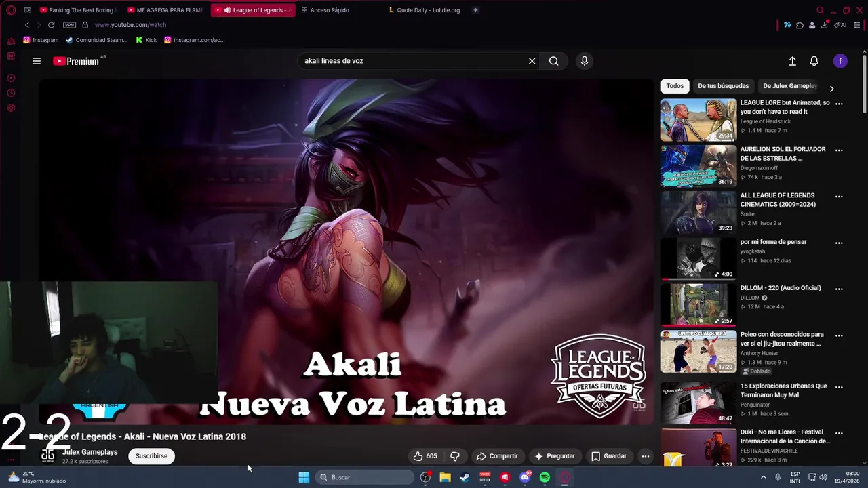Screen dimensions: 868x488
Task: Switch to 'ME AGREGA PARA FLAME' tab
Action: [x=165, y=10]
